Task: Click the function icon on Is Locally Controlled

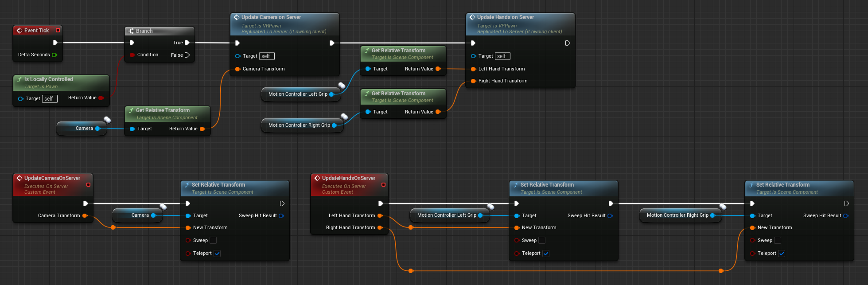Action: click(19, 79)
